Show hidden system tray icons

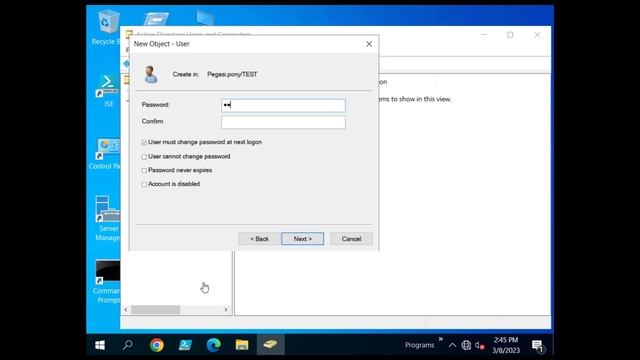452,345
